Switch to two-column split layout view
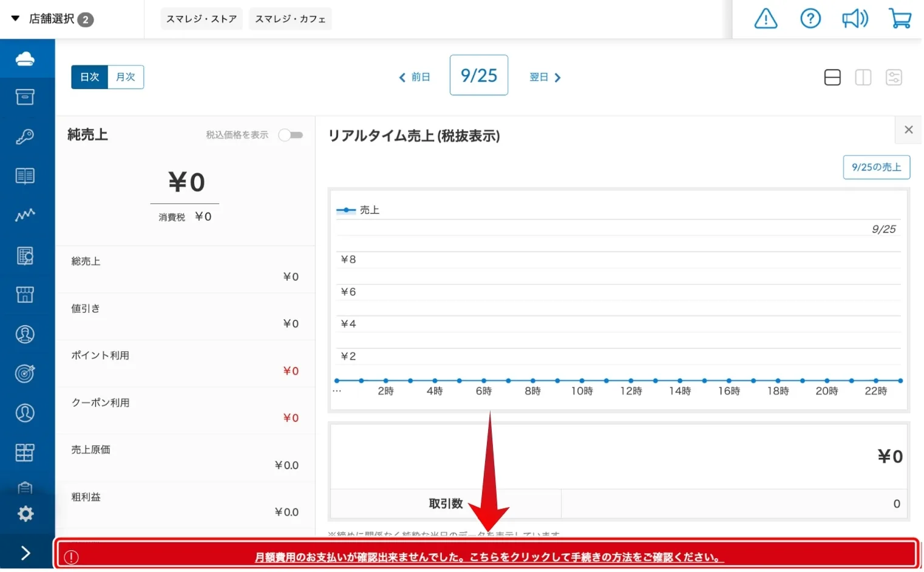Screen dimensions: 924x572 click(x=863, y=78)
